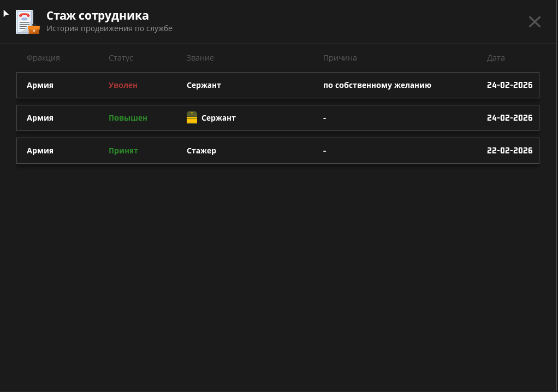
Task: Click the Причина column header
Action: (340, 58)
